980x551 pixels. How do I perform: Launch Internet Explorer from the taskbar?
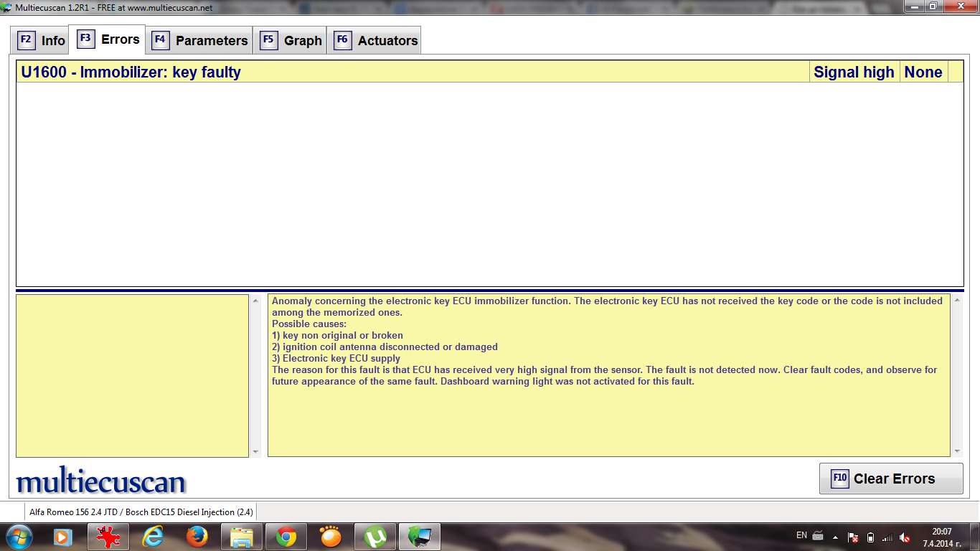pos(153,536)
